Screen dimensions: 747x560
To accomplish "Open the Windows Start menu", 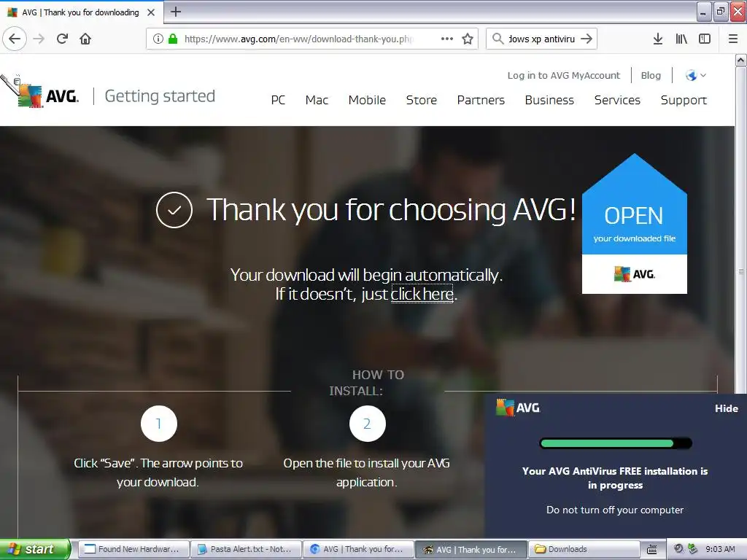I will [35, 549].
